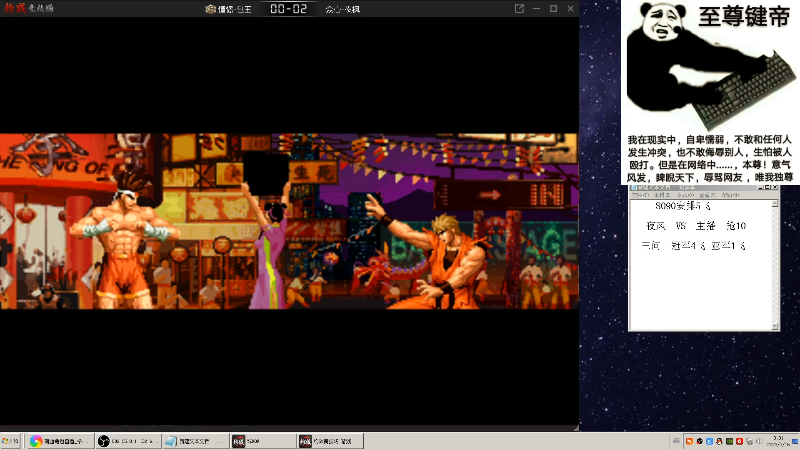Click the match timer 00-02 in title bar
The width and height of the screenshot is (800, 450).
288,8
